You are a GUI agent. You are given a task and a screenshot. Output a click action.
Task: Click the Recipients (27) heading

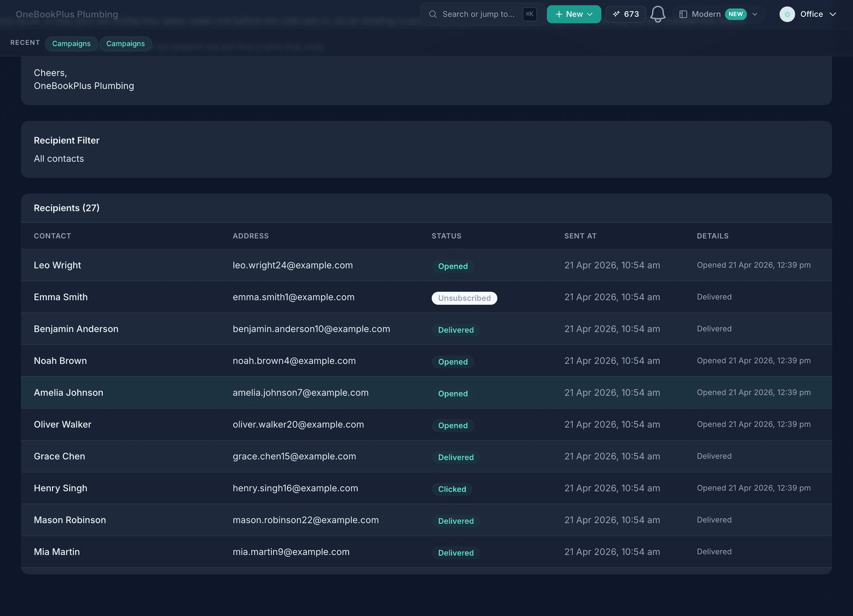pyautogui.click(x=67, y=208)
